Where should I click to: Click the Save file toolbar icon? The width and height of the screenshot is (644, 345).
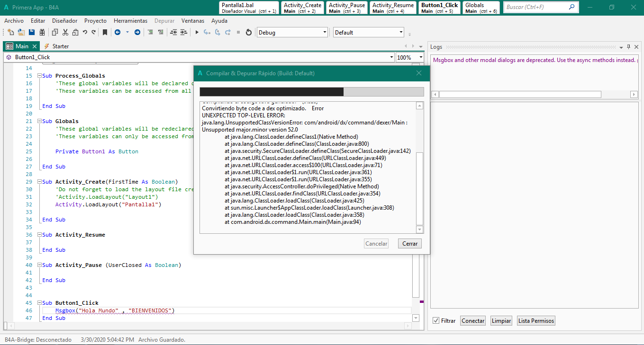tap(32, 32)
